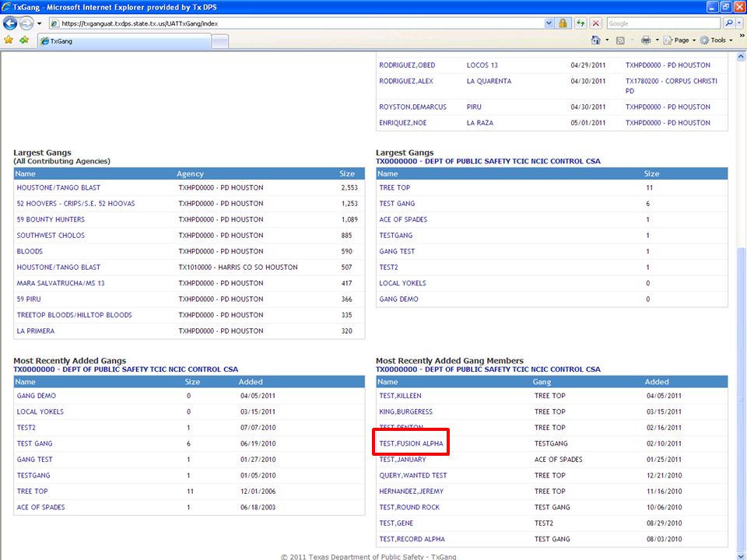
Task: Open member ENRIQUEZ,NOE
Action: point(402,123)
